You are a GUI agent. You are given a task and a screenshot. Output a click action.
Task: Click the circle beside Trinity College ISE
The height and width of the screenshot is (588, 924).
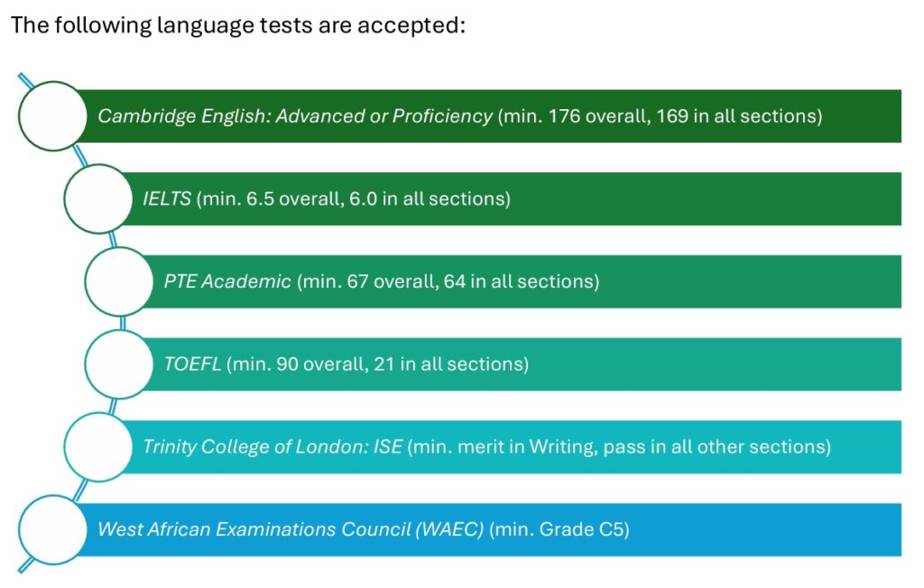[x=98, y=446]
